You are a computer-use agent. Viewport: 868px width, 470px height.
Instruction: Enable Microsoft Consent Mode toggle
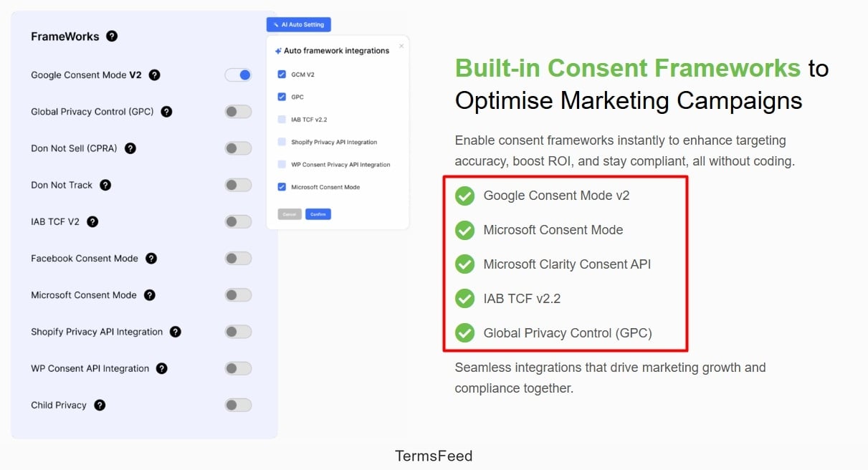(x=238, y=295)
